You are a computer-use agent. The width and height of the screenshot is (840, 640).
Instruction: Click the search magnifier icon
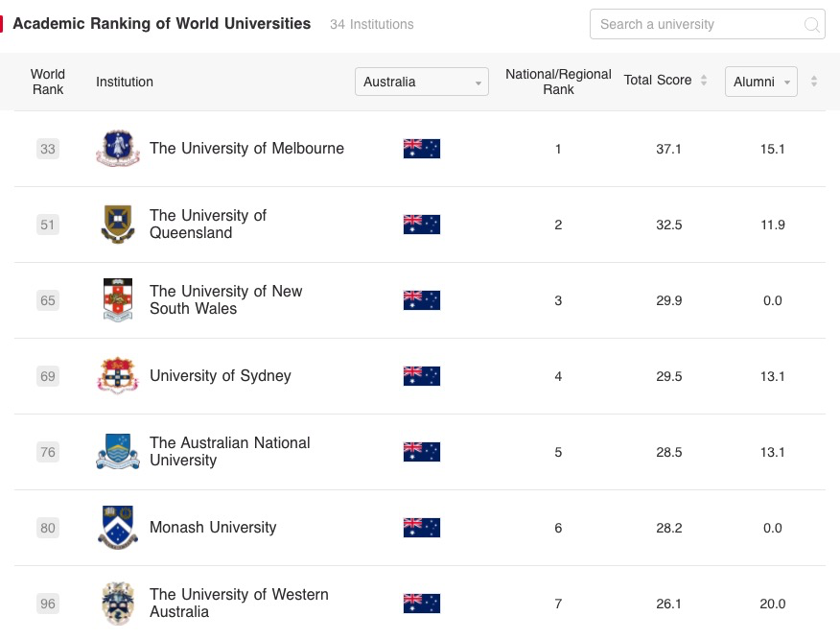(x=812, y=25)
